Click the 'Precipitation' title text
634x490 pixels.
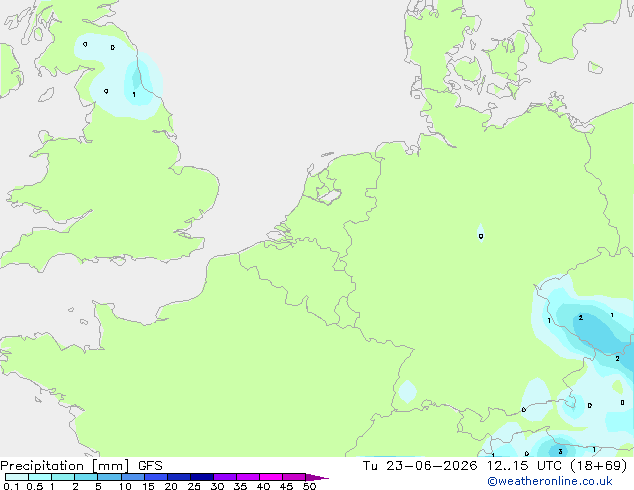point(42,466)
